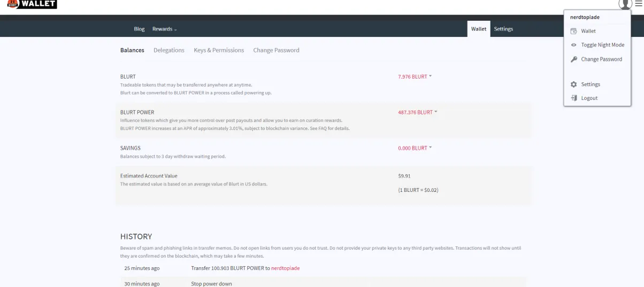Image resolution: width=644 pixels, height=287 pixels.
Task: Click the SAVINGS heading
Action: pyautogui.click(x=131, y=148)
